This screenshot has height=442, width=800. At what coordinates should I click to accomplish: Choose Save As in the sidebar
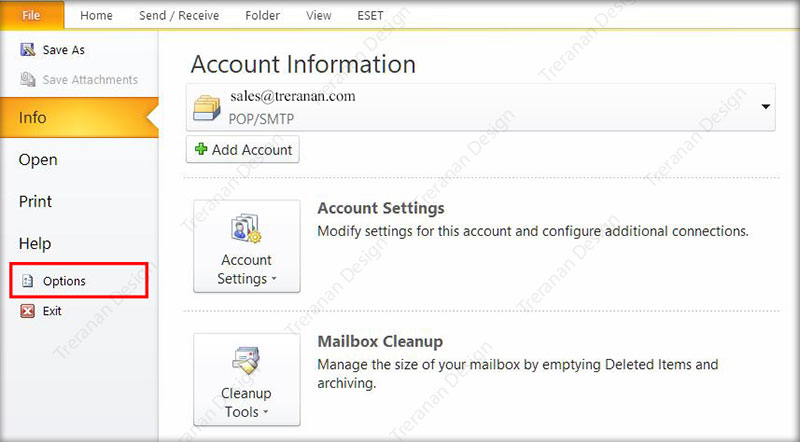(64, 50)
